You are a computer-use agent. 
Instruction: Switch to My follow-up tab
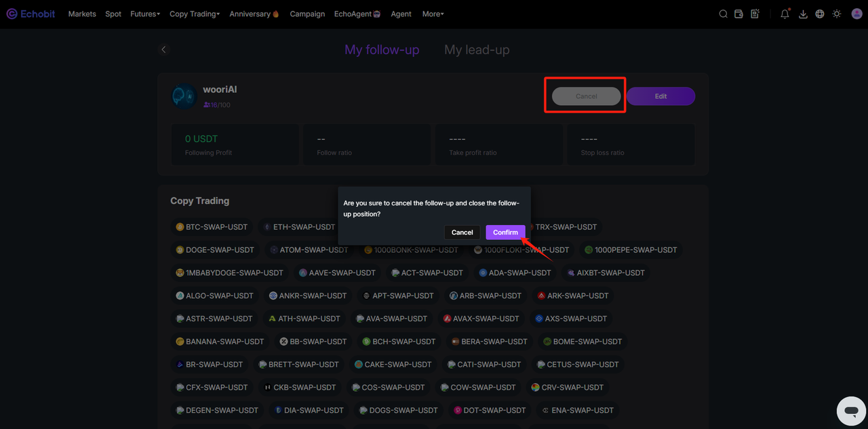click(382, 49)
